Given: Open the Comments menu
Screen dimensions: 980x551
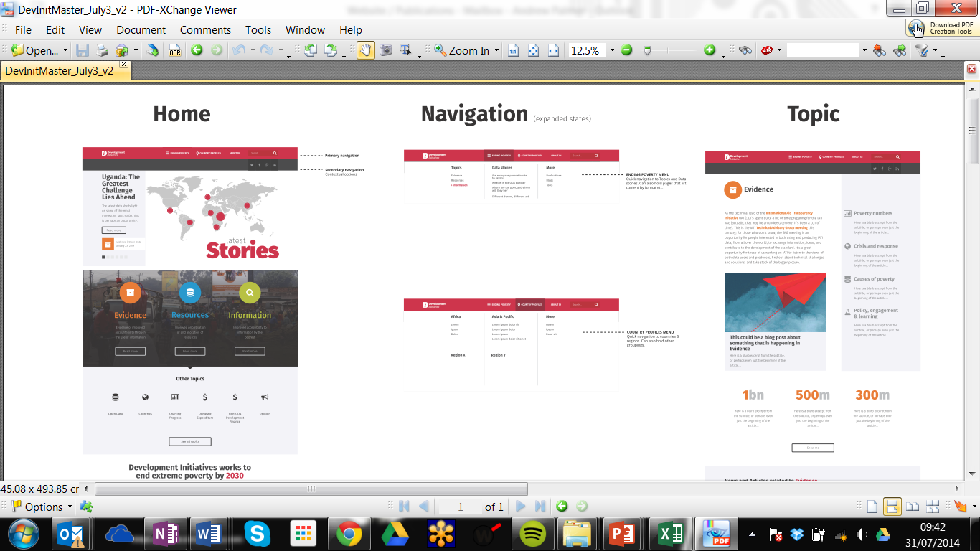Looking at the screenshot, I should 205,29.
